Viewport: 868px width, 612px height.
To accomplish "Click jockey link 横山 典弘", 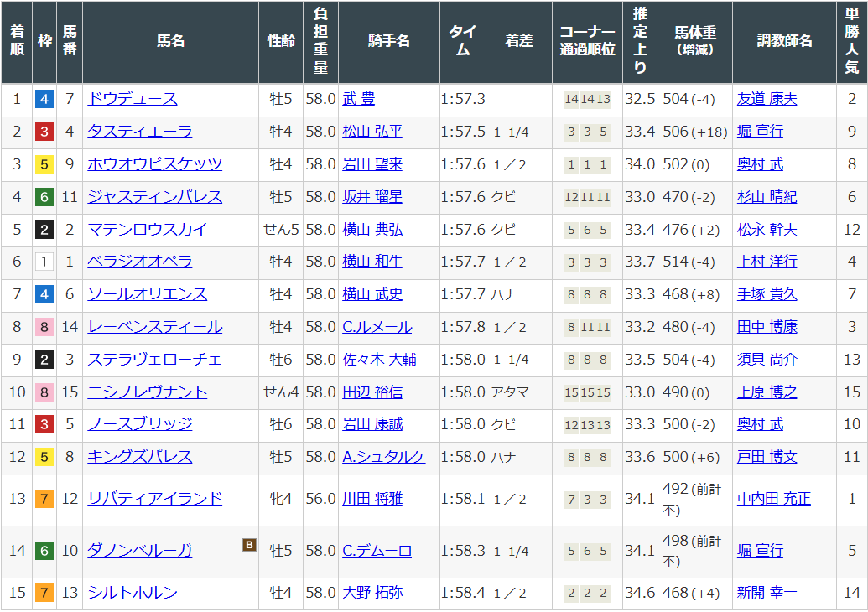I will (x=372, y=230).
